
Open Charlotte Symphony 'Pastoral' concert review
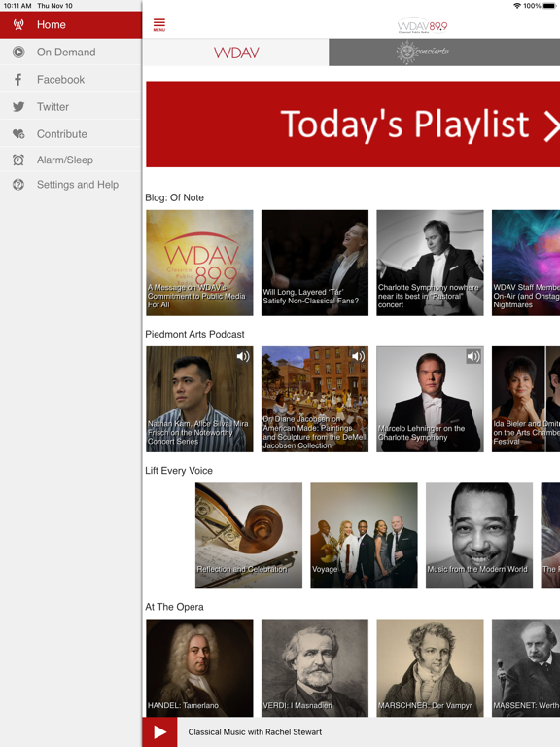(430, 263)
